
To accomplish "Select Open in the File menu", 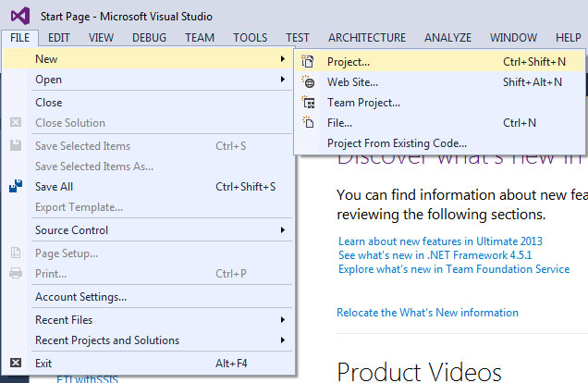I will click(148, 80).
